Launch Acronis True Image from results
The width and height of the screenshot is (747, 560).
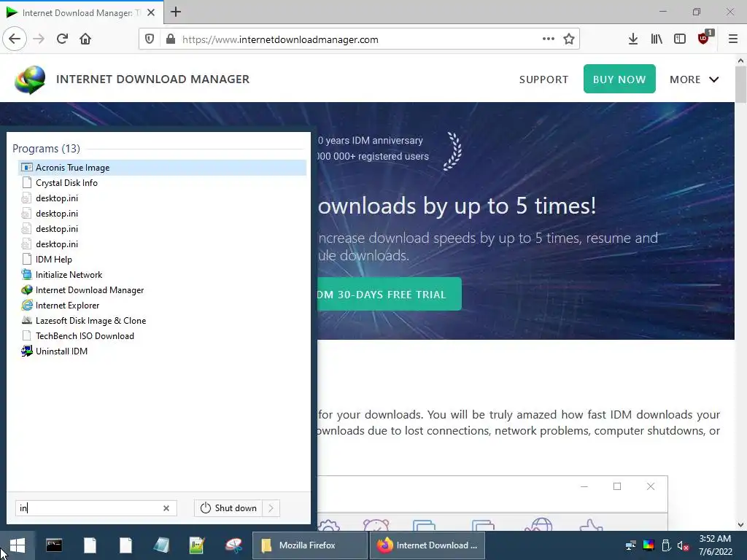pos(163,168)
